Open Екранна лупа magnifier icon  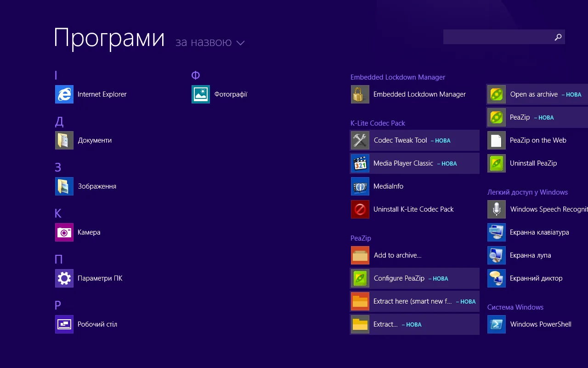[497, 255]
